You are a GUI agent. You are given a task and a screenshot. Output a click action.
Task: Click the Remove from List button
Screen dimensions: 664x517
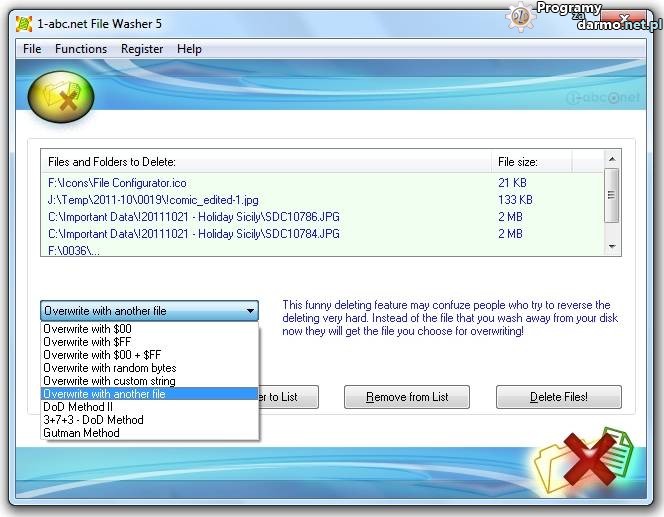[407, 397]
